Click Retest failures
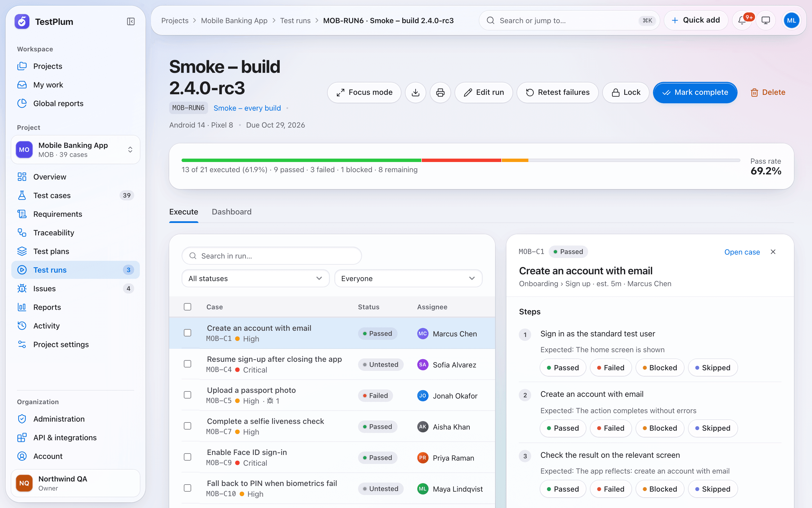The width and height of the screenshot is (812, 508). tap(557, 92)
